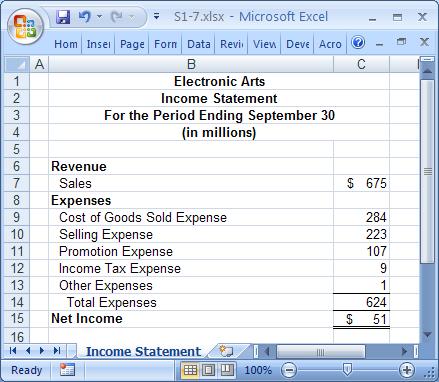Screen dimensions: 439x382
Task: Click the Income Statement heading cell
Action: pos(219,98)
